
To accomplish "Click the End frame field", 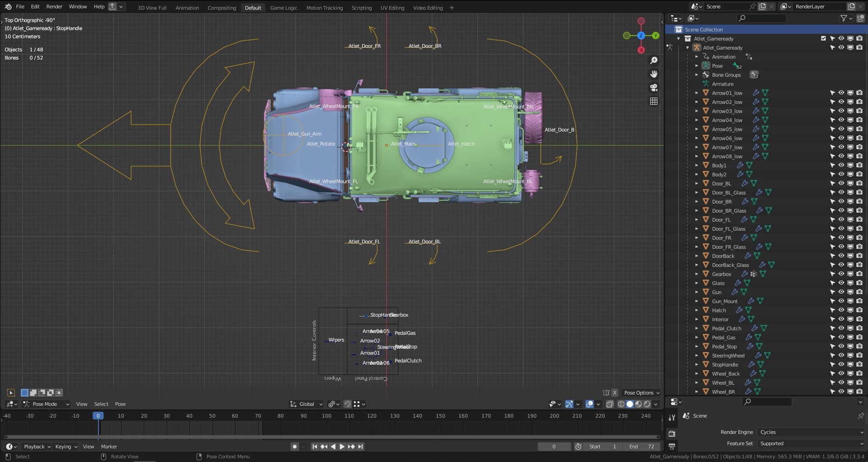I will tap(642, 447).
